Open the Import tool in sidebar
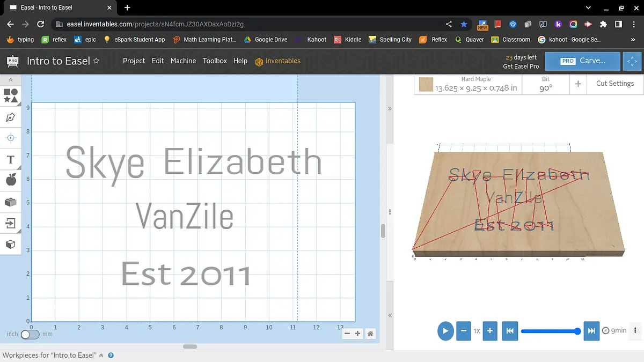Screen dimensions: 644x362 (x=11, y=223)
